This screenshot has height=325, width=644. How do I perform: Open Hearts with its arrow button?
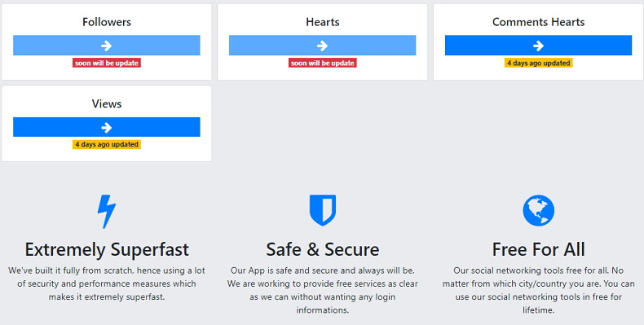[x=323, y=45]
